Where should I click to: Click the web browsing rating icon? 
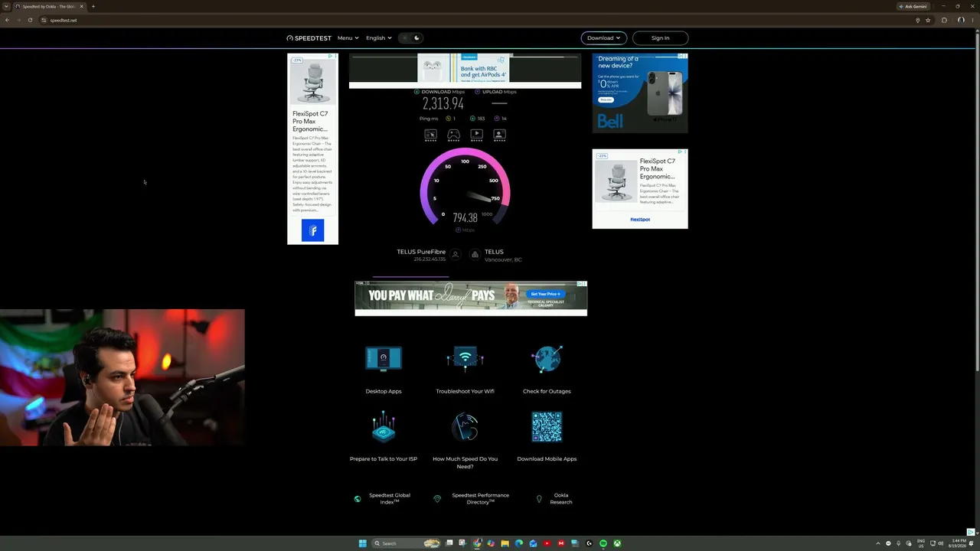pyautogui.click(x=430, y=135)
